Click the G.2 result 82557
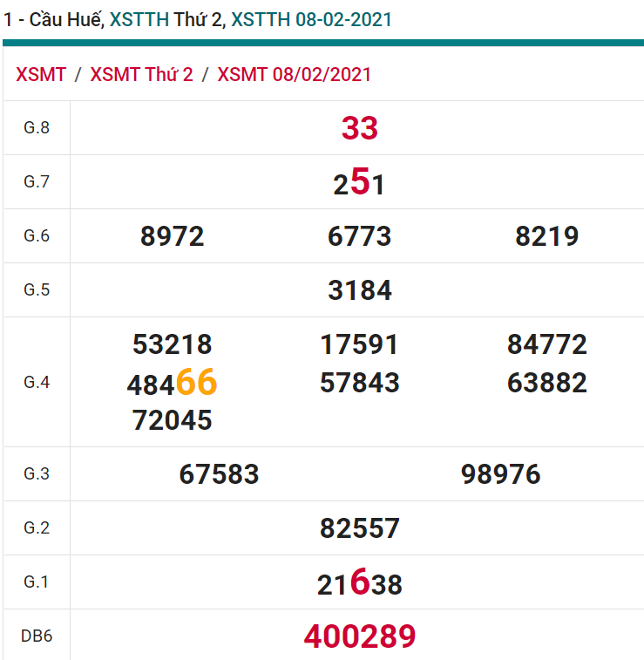This screenshot has width=644, height=660. (359, 528)
